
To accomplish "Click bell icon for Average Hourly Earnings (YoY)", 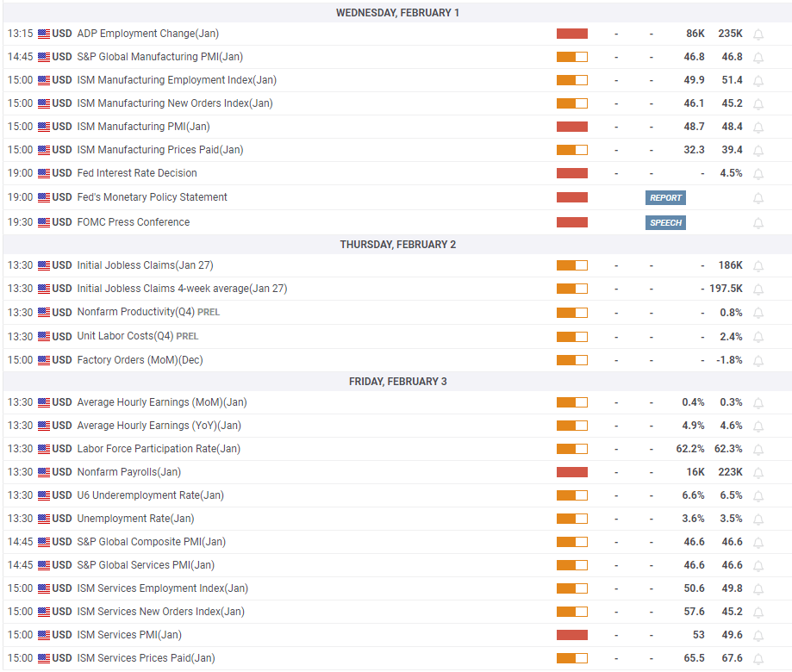I will [758, 426].
